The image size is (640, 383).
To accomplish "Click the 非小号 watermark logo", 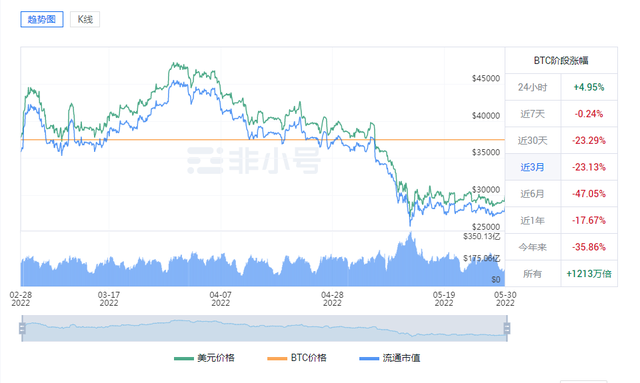I will 254,160.
